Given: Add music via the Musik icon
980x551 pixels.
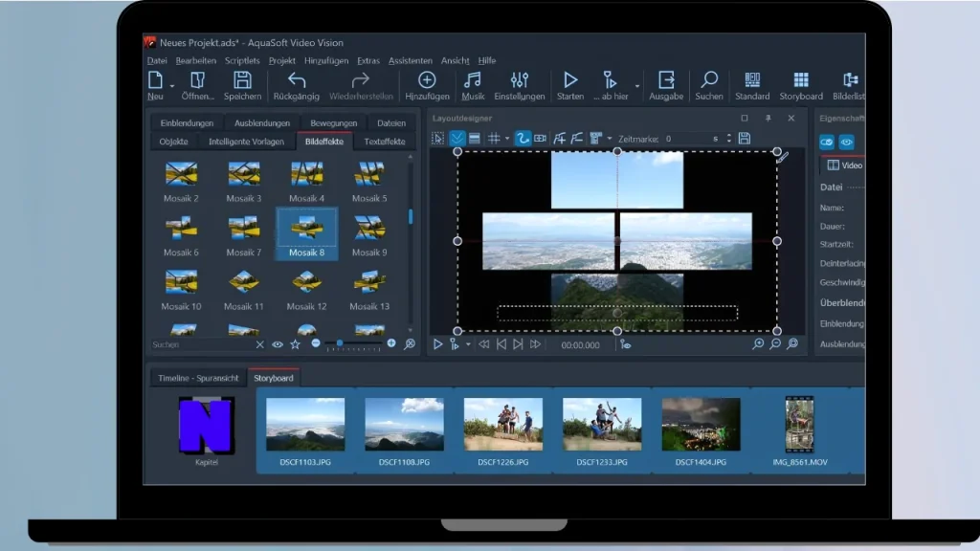Looking at the screenshot, I should point(473,80).
